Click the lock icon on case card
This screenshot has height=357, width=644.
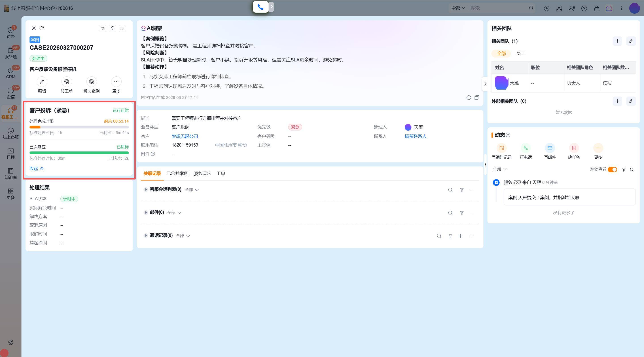tap(112, 28)
